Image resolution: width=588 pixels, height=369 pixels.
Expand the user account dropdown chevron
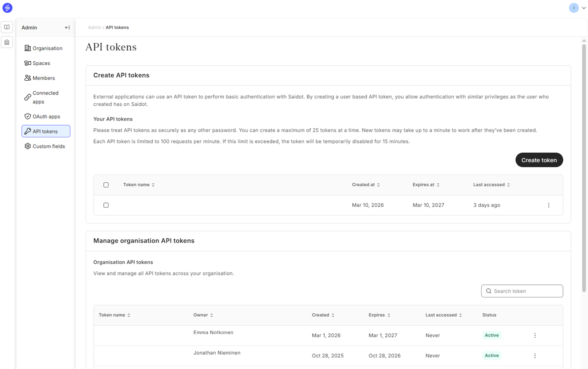(x=583, y=8)
